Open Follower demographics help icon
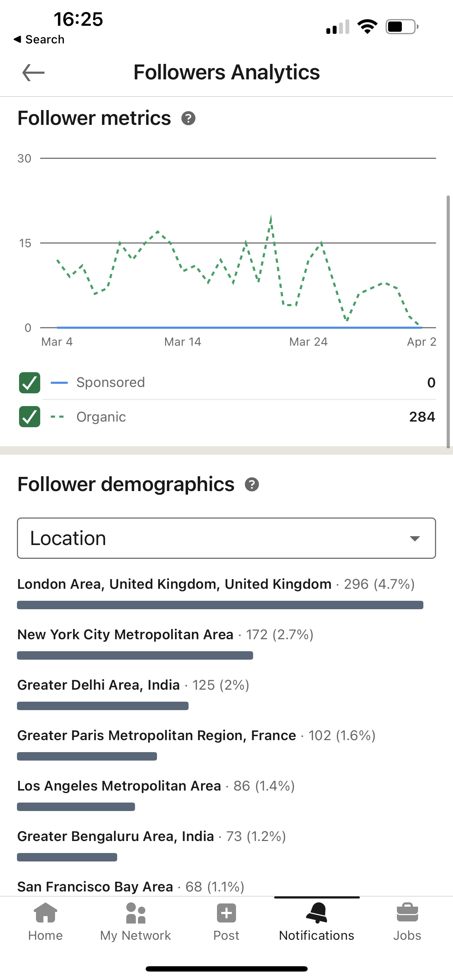453x980 pixels. coord(252,485)
